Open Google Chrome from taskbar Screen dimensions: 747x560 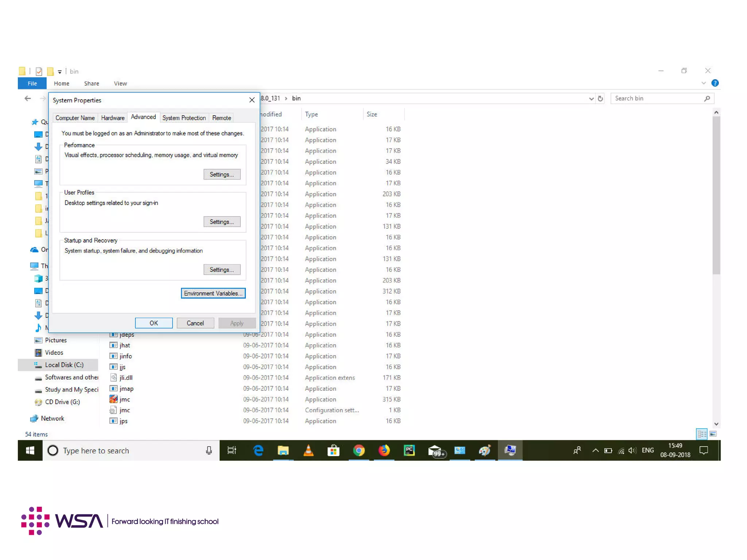pyautogui.click(x=359, y=451)
